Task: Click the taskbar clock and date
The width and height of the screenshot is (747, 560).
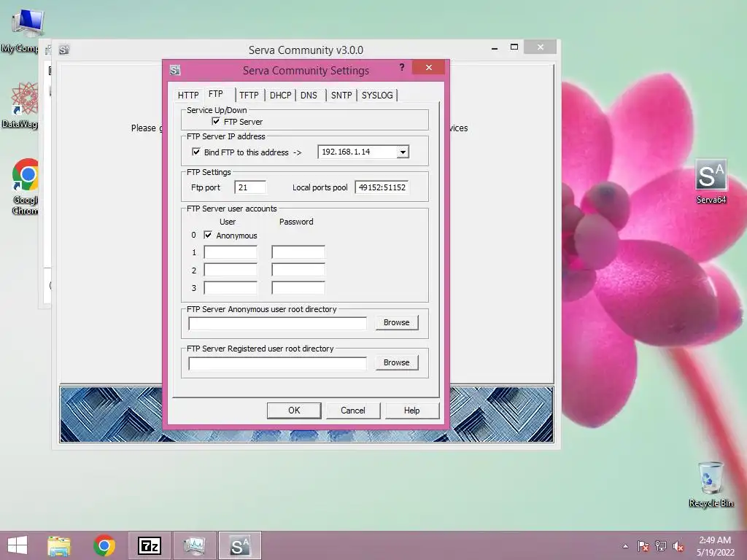Action: click(x=715, y=546)
